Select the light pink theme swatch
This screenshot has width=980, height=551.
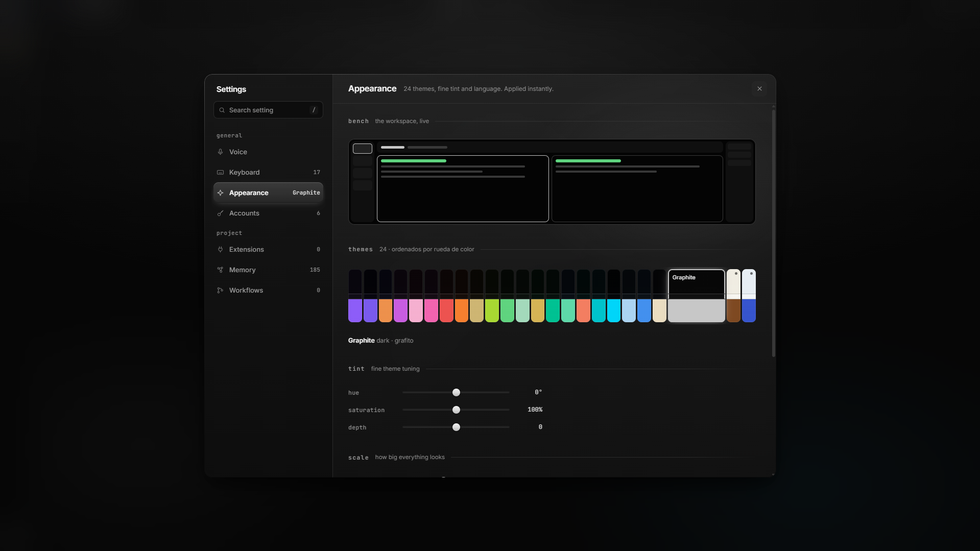point(416,296)
